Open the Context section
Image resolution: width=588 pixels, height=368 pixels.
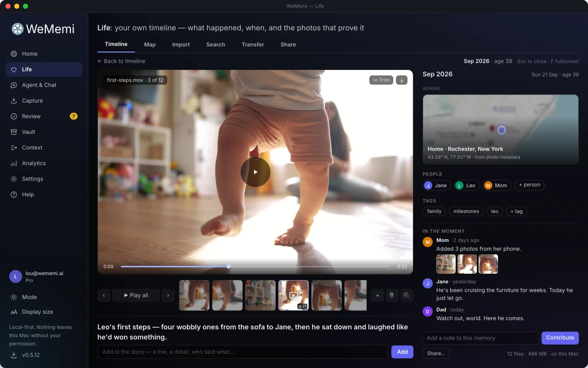tap(44, 148)
